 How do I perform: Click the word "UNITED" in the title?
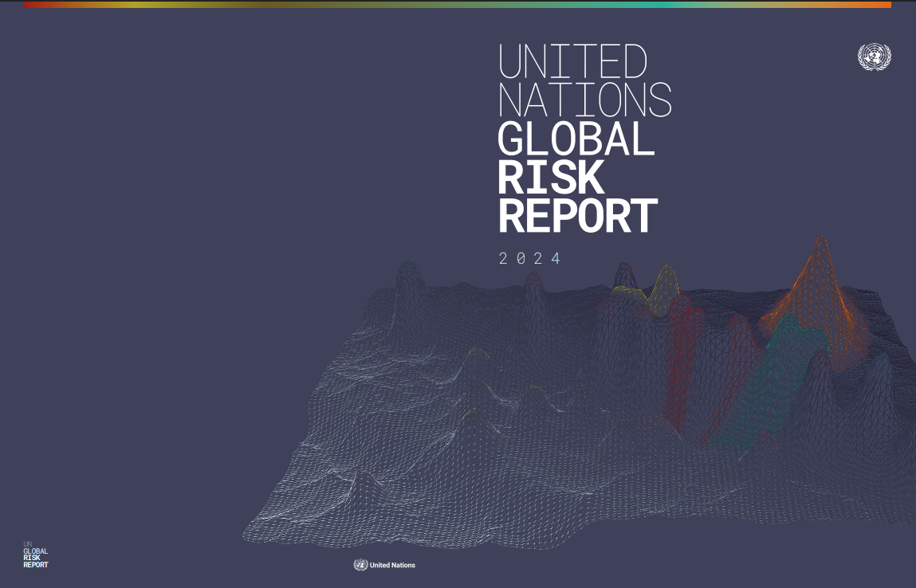[572, 61]
